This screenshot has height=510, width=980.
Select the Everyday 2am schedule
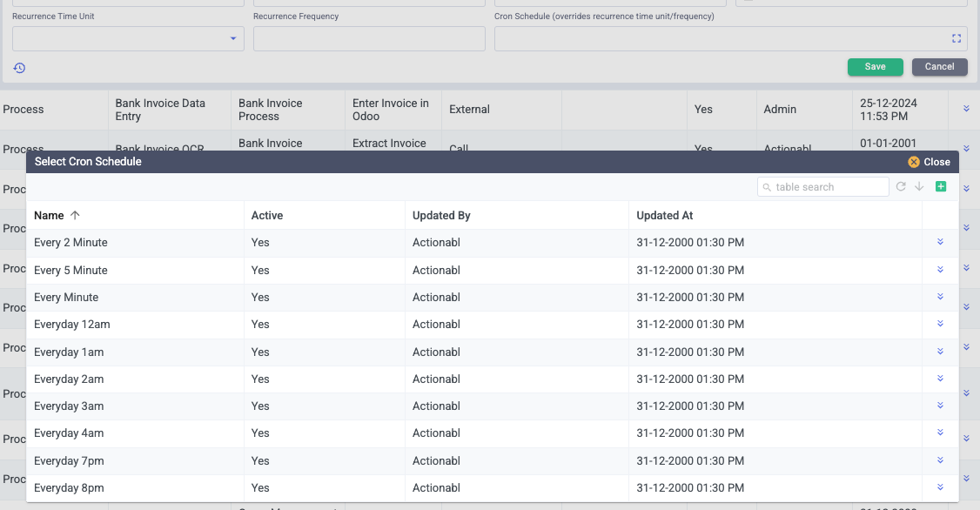point(69,379)
